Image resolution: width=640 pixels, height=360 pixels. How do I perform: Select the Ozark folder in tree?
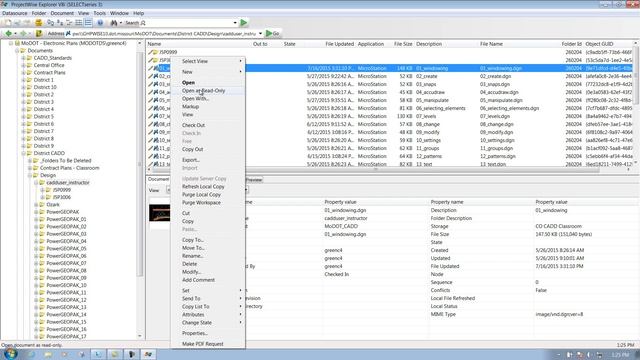point(53,205)
